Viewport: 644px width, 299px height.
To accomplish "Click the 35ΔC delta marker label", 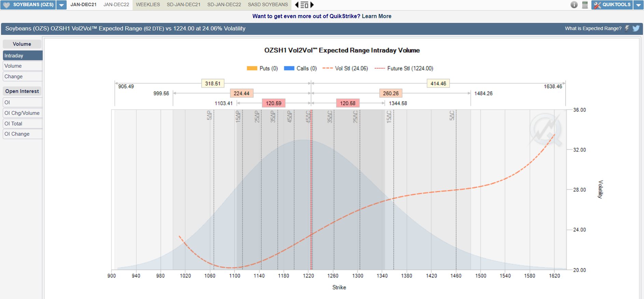I will tap(330, 117).
